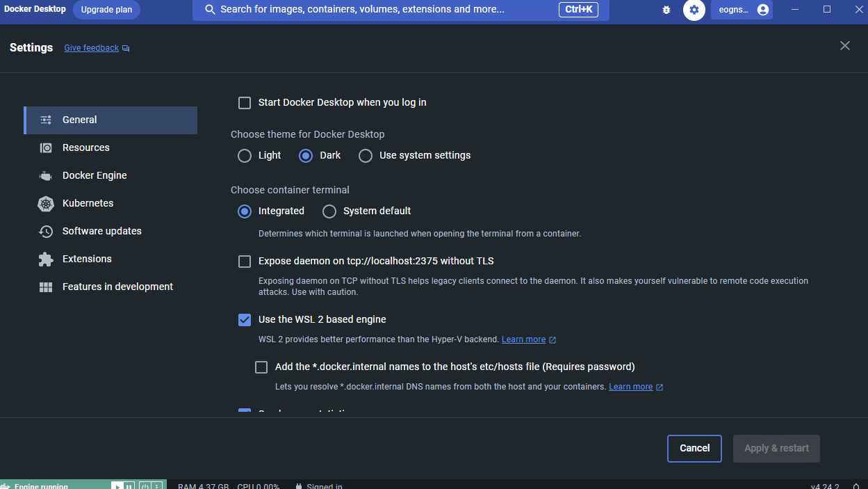Select the Dark theme option

coord(306,156)
